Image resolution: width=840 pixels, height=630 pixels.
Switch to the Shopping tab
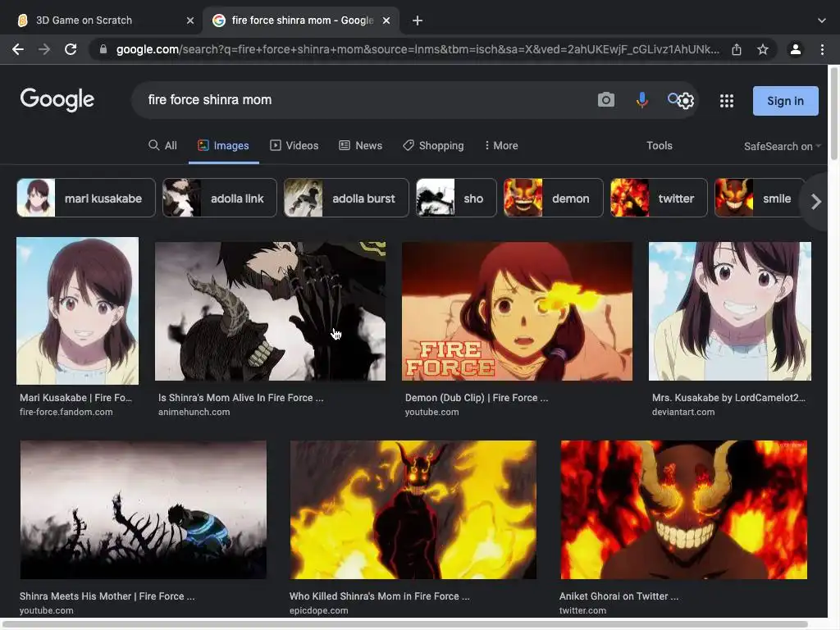coord(433,146)
